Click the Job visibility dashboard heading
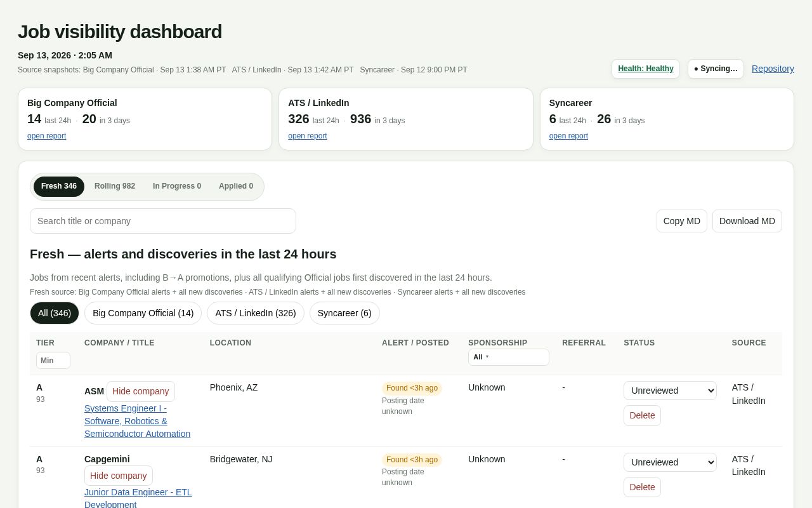Screen dimensions: 812x508 point(120,32)
